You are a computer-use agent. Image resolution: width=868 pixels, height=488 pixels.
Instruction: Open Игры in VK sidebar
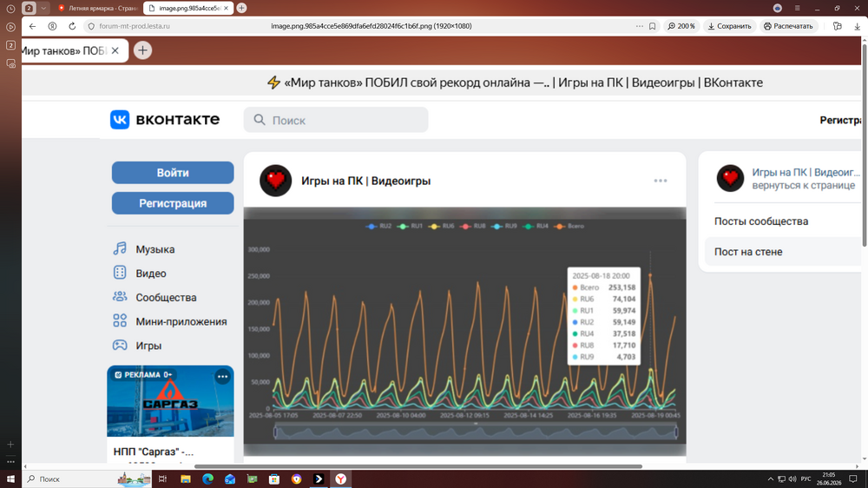(x=137, y=346)
